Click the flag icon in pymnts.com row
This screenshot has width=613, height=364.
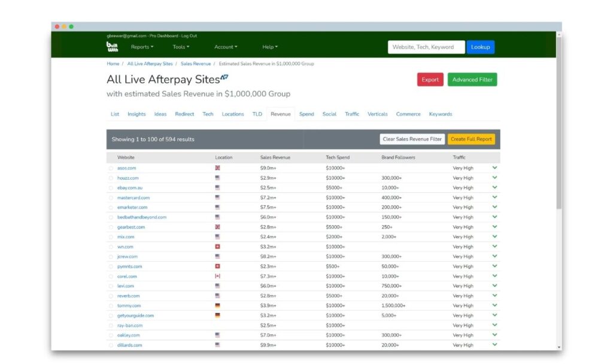(x=217, y=266)
